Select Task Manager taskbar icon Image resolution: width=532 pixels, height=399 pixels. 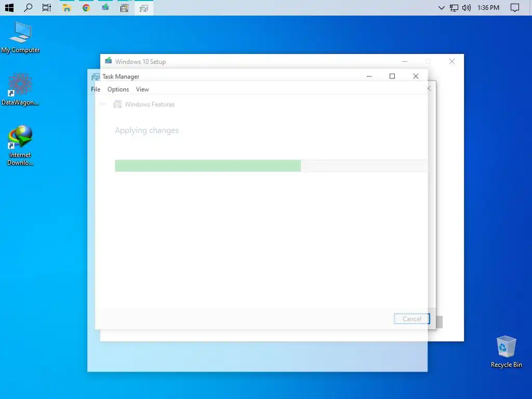click(x=144, y=8)
